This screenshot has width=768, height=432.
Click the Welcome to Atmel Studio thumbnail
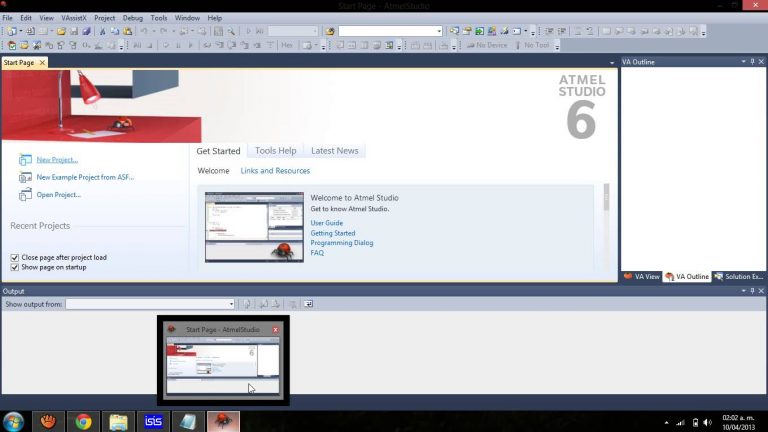[x=254, y=227]
